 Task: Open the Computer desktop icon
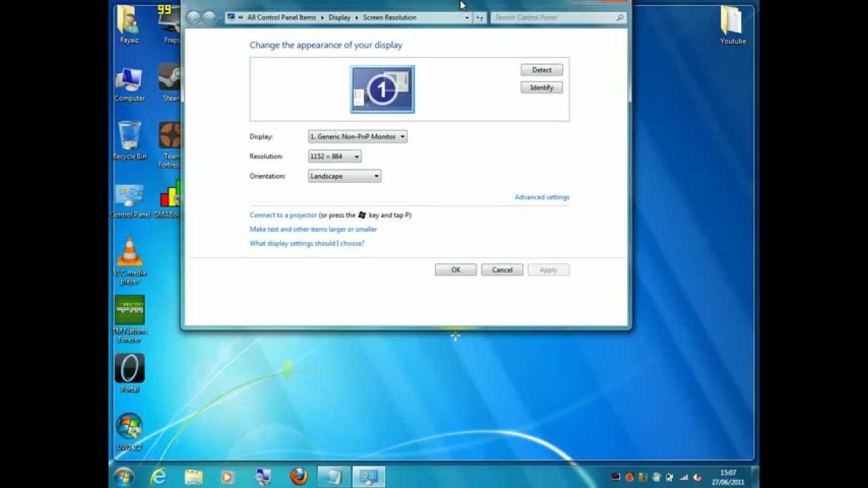tap(129, 83)
